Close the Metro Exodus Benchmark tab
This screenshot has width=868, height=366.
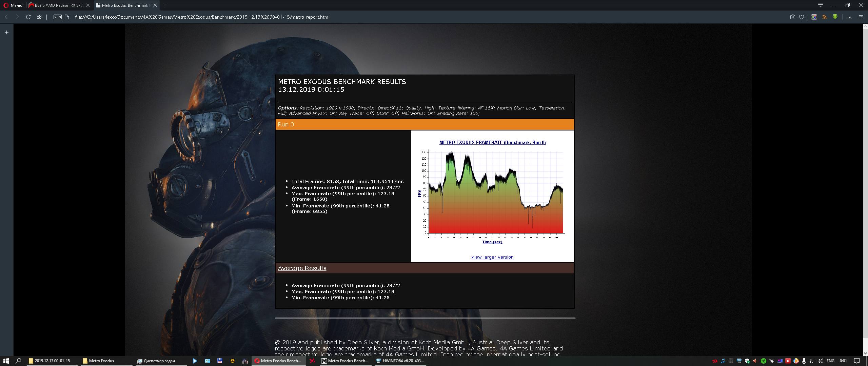pyautogui.click(x=155, y=5)
